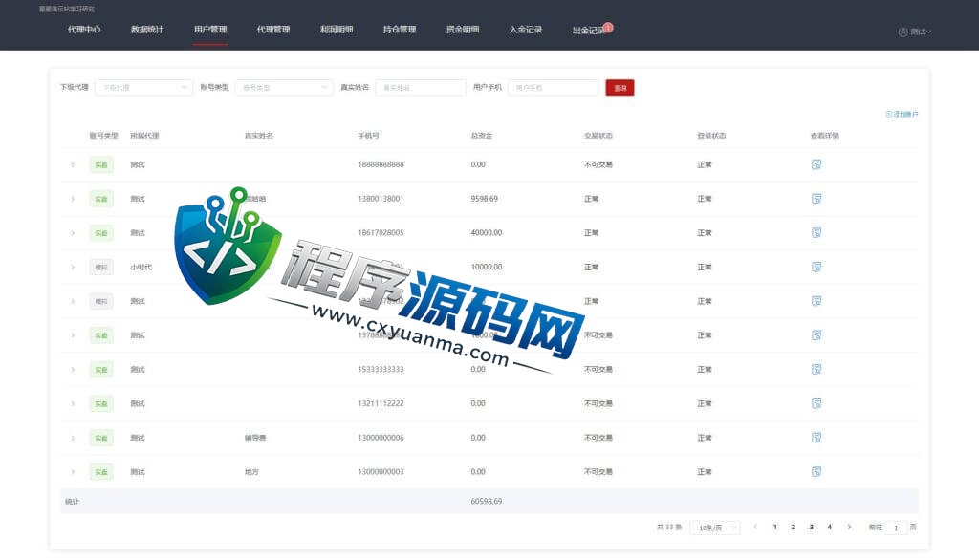Screen dimensions: 979x560
Task: Open details icon for phone 18617028005
Action: tap(816, 233)
